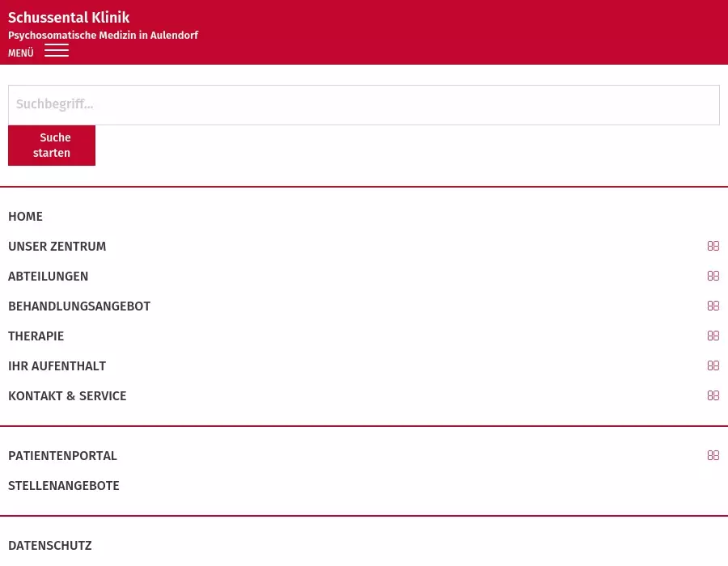728x566 pixels.
Task: Click the Schussental Klinik site title
Action: 69,18
